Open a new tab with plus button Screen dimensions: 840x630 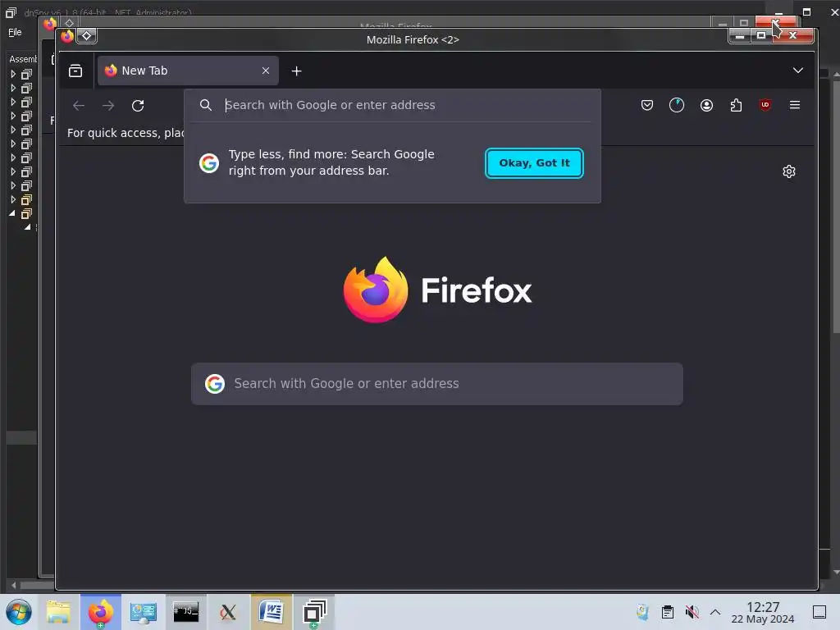pyautogui.click(x=296, y=71)
